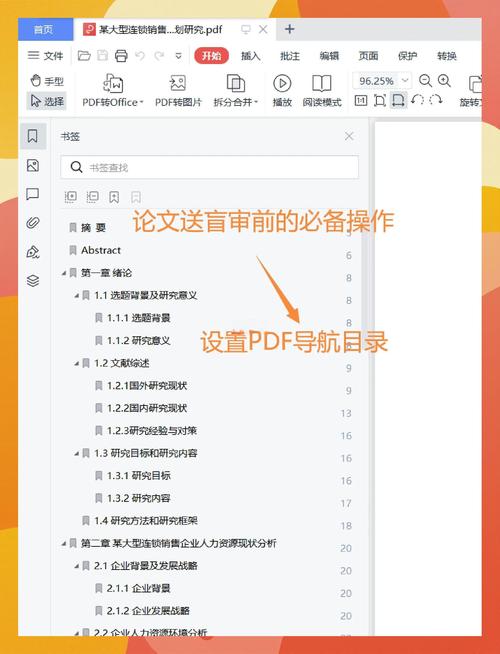Open the 1.4 研究方法和研究框架 bookmark

tap(146, 521)
